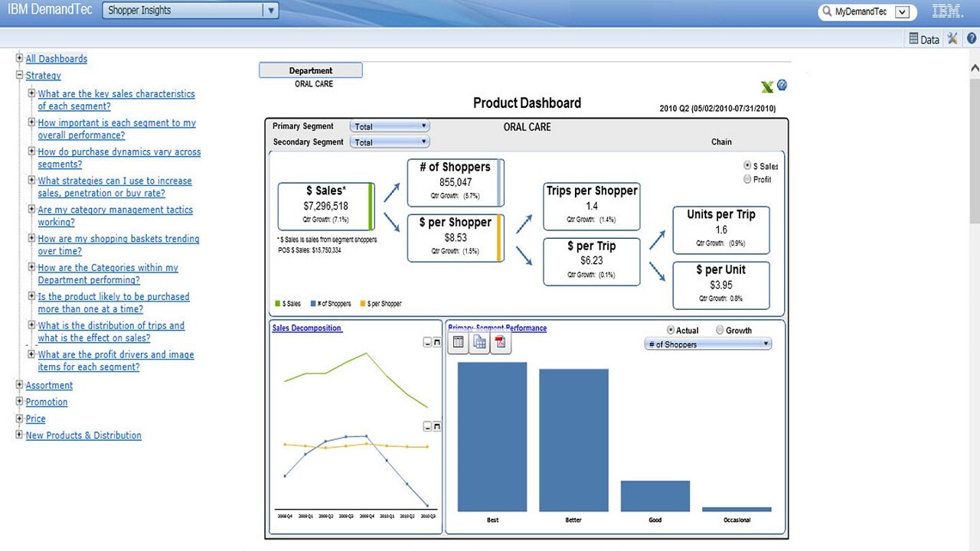
Task: Select the Profit radio button
Action: coord(747,179)
